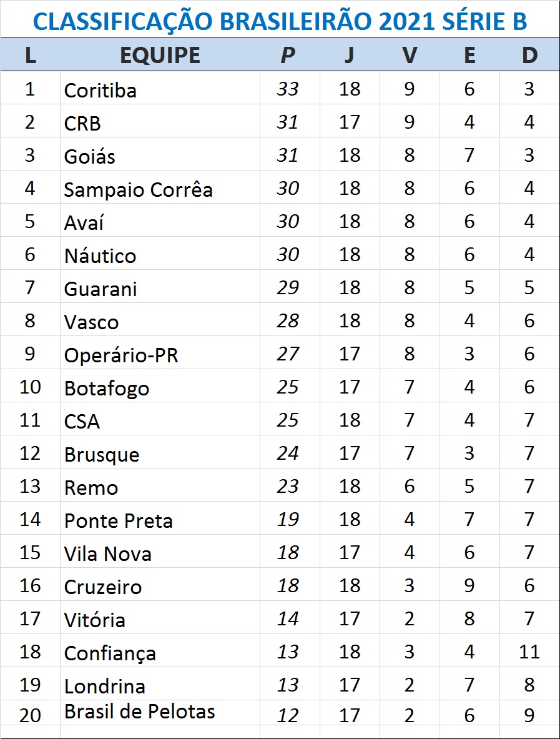
Task: Click the Coritiba team name cell
Action: pos(101,91)
